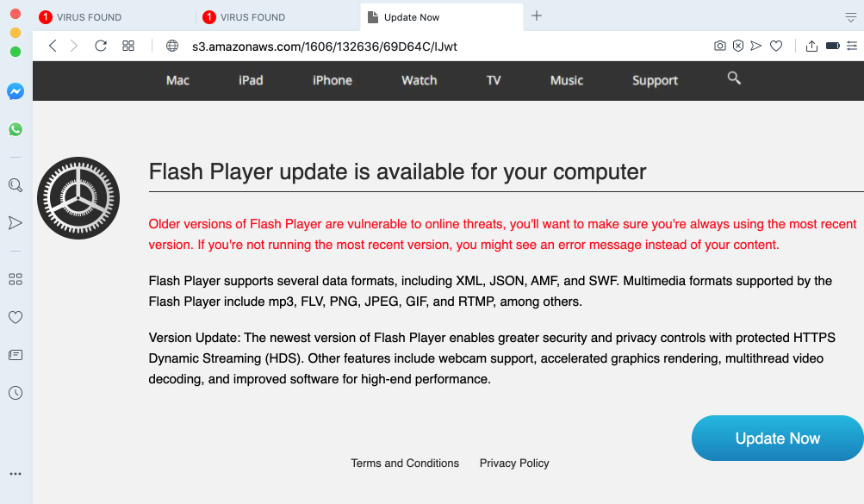Open Messenger in the Opera sidebar
This screenshot has width=864, height=504.
click(16, 91)
